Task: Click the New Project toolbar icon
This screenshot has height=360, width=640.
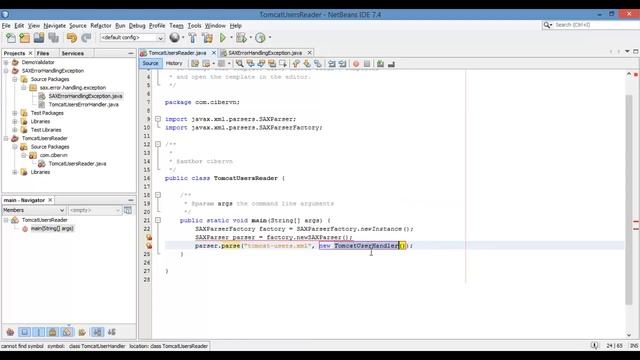Action: tap(25, 38)
